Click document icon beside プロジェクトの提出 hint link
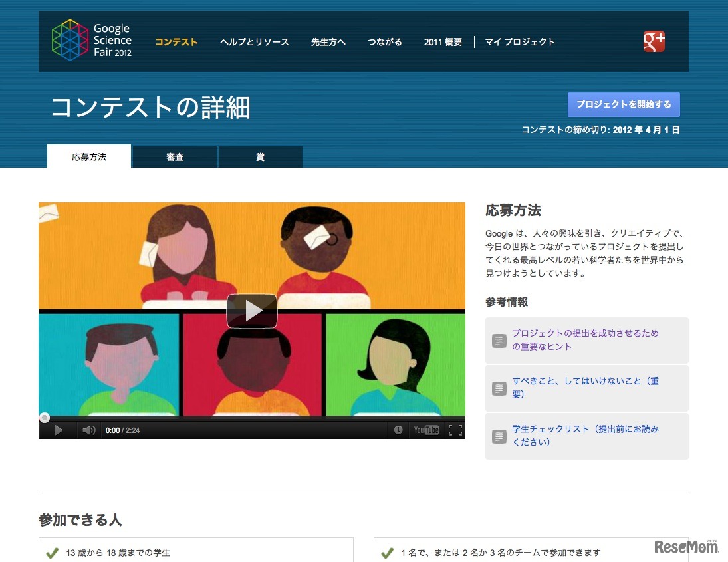Viewport: 728px width, 562px height. (x=499, y=341)
